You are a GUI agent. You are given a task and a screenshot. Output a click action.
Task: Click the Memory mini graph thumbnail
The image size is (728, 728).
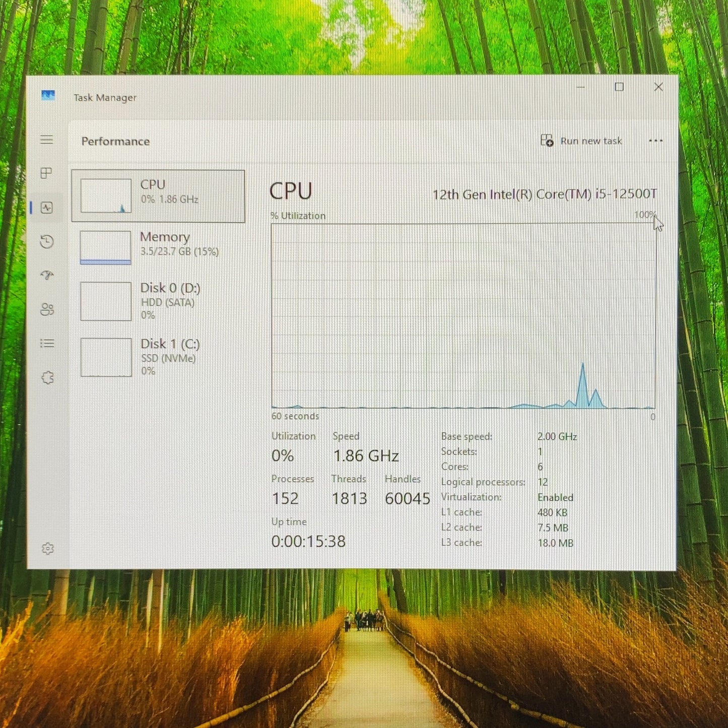click(106, 247)
